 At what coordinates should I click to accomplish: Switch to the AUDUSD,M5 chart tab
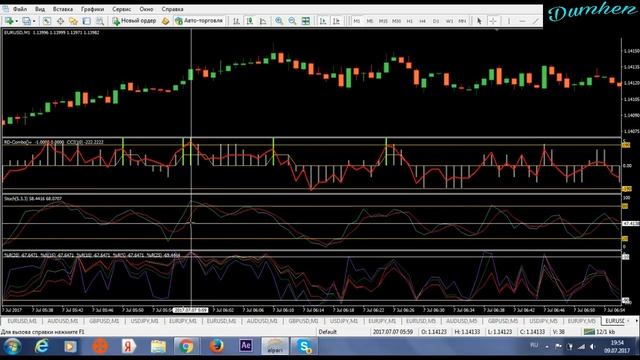point(461,321)
